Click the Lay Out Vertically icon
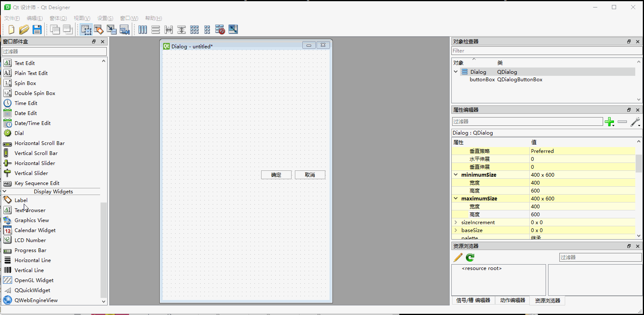 point(155,29)
